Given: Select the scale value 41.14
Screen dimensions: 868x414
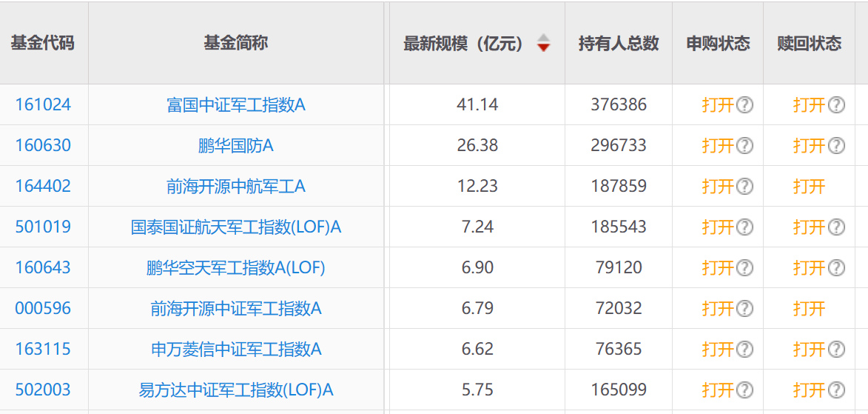Looking at the screenshot, I should [x=478, y=104].
